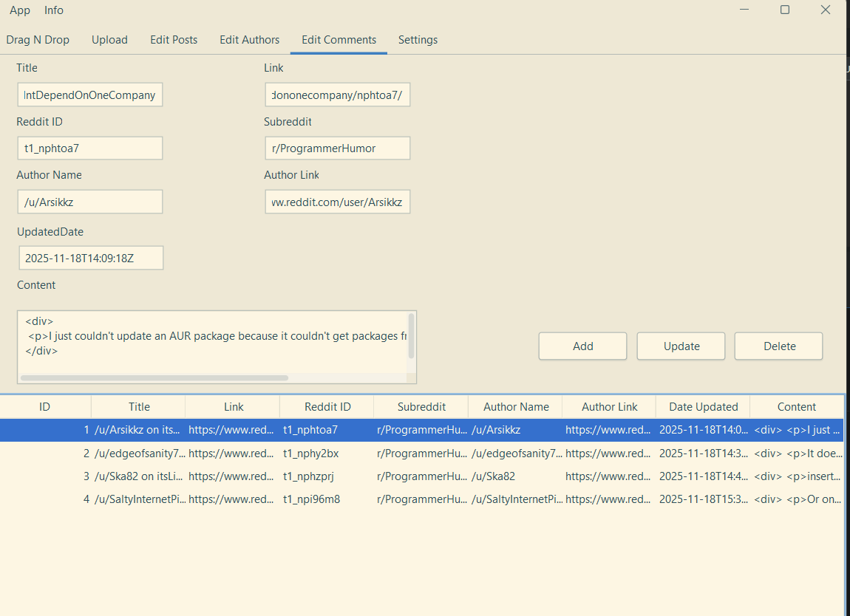Click the Add button
Screen dimensions: 850x616
(582, 346)
